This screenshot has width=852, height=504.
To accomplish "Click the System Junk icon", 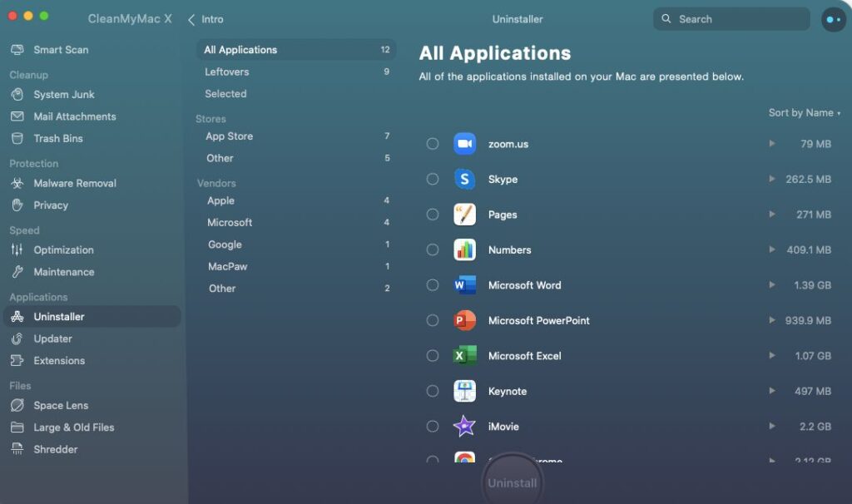I will 17,95.
